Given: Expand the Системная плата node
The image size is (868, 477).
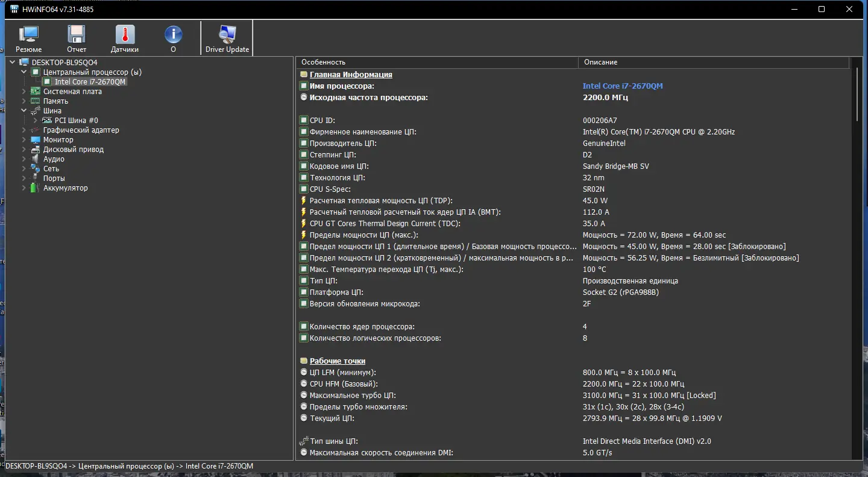Looking at the screenshot, I should [24, 92].
